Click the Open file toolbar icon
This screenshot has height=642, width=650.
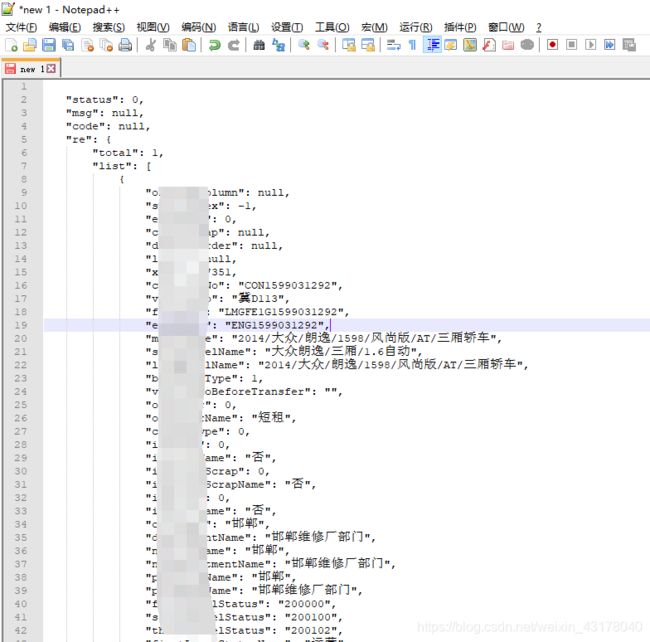29,45
